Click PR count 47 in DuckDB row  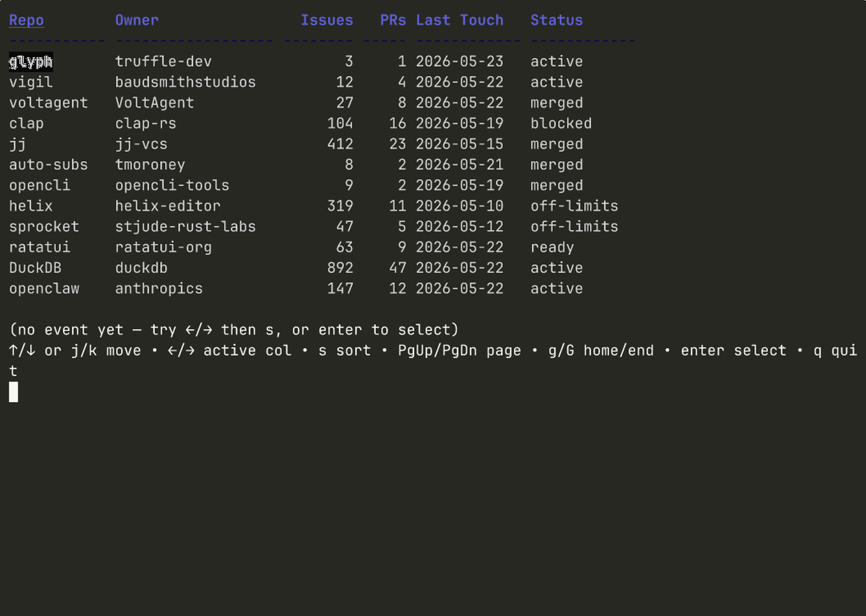click(398, 268)
